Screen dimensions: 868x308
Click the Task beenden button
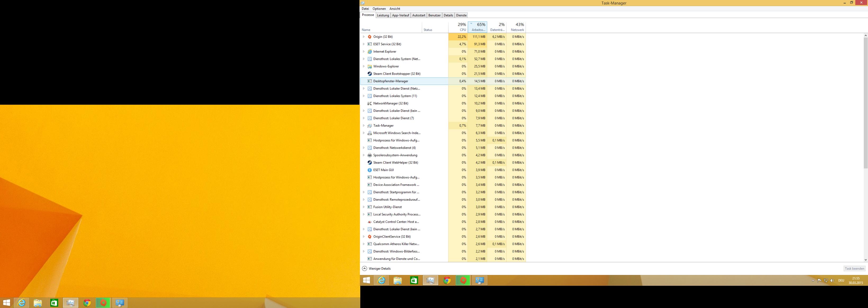pos(854,269)
